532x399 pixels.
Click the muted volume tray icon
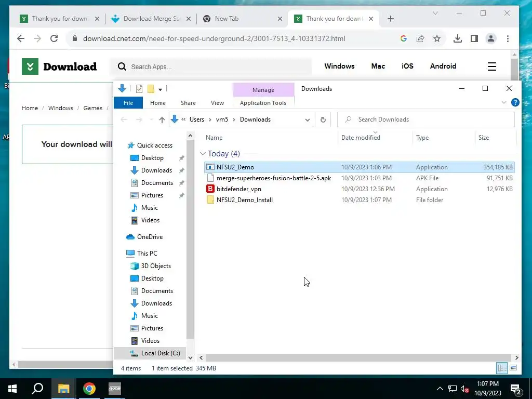pyautogui.click(x=464, y=389)
